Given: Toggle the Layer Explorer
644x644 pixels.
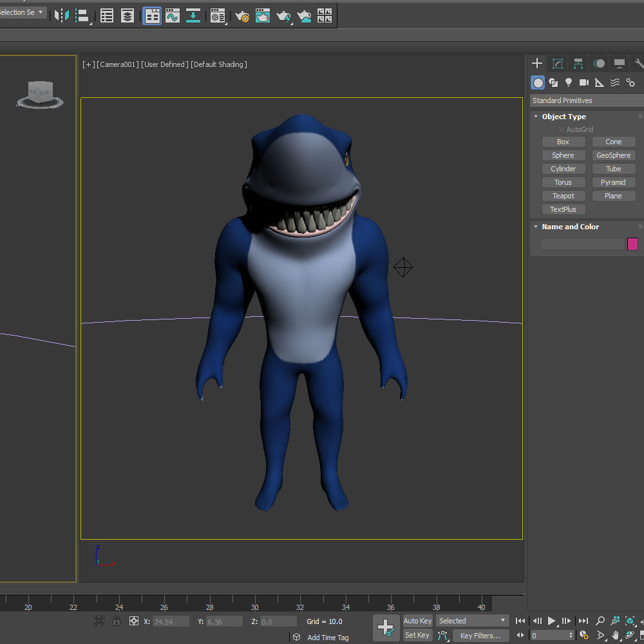Looking at the screenshot, I should point(128,16).
